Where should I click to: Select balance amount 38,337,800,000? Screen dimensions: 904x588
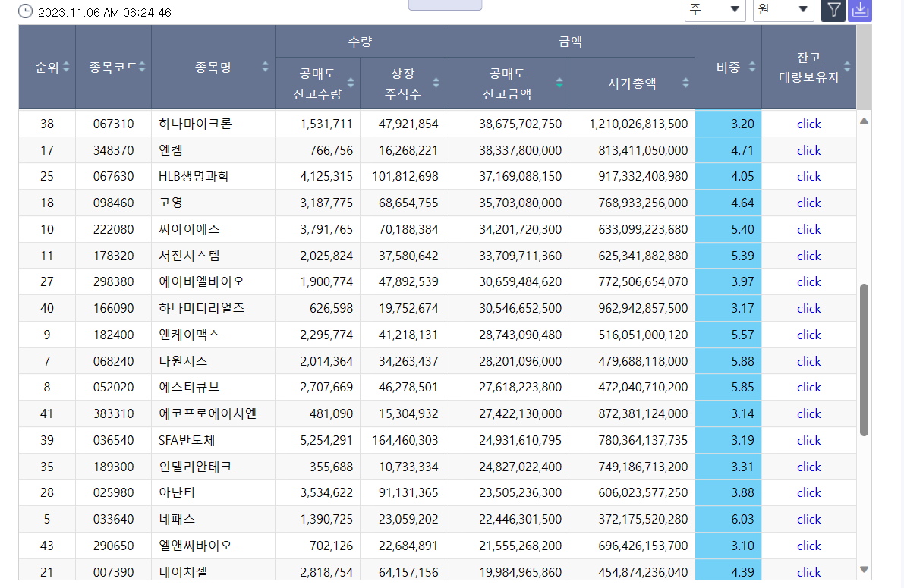521,150
